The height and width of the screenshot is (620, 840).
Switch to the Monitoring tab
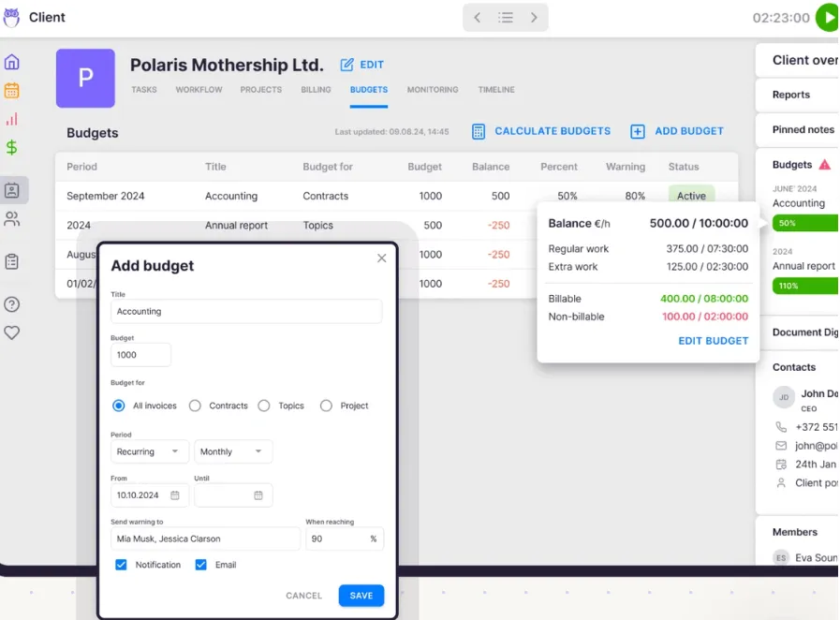(433, 90)
